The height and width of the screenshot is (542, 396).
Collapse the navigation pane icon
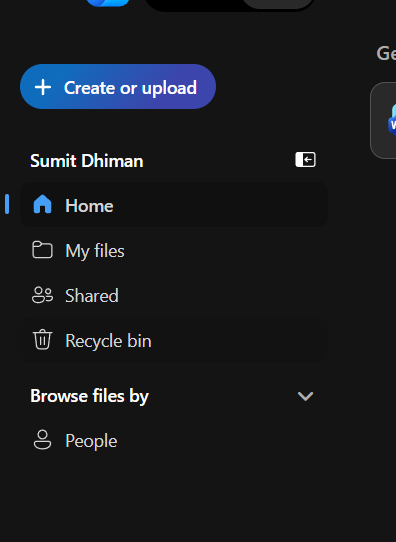click(305, 160)
